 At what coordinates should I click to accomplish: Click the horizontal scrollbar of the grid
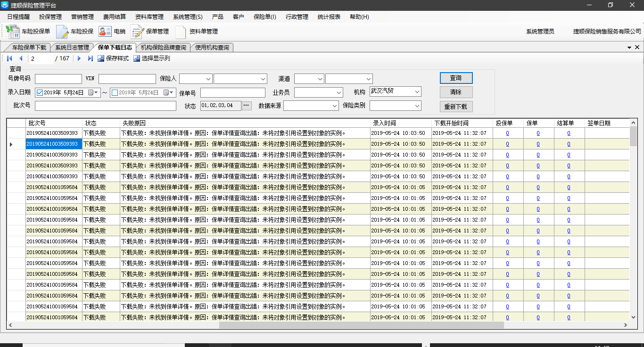[361, 325]
